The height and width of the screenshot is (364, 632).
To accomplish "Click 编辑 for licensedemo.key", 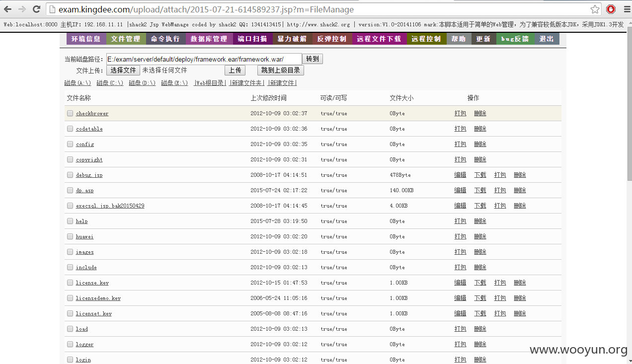I will [460, 298].
